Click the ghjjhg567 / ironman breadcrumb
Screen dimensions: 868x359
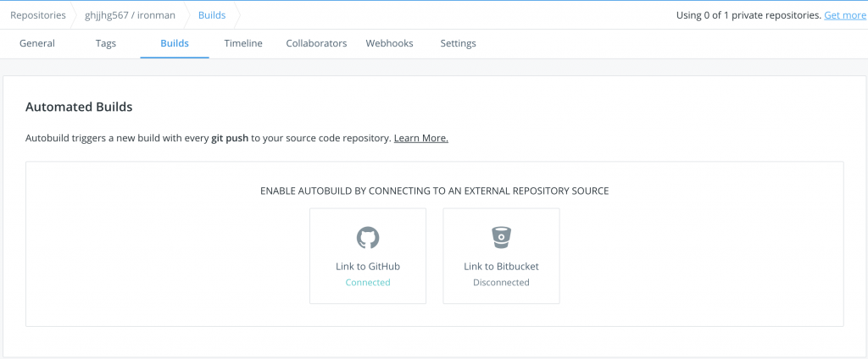coord(130,15)
